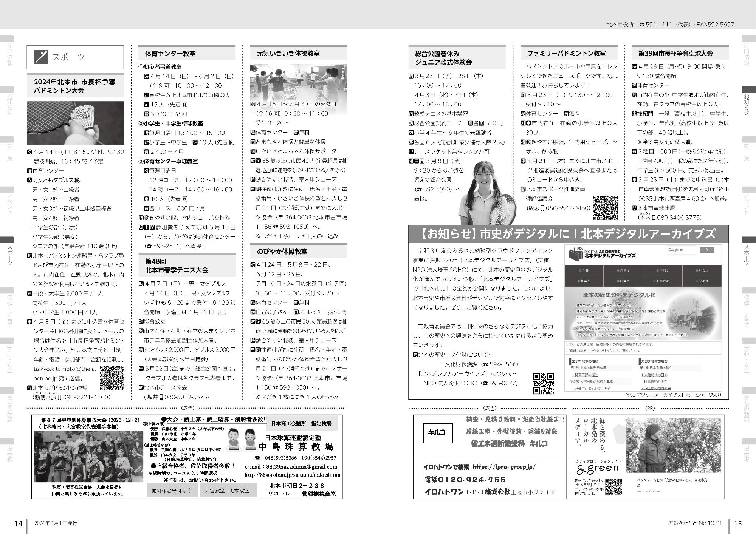The image size is (756, 534).
Task: Click the キルコ logo box
Action: pos(437,432)
